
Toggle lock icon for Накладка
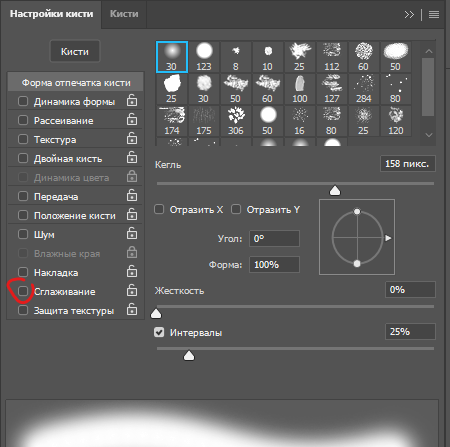tap(132, 271)
